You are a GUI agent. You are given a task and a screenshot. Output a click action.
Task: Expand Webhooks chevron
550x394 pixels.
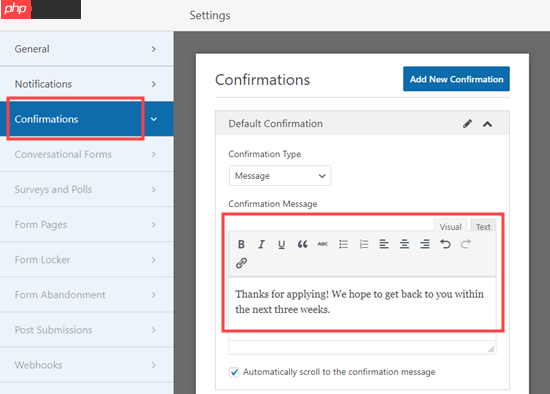click(154, 365)
